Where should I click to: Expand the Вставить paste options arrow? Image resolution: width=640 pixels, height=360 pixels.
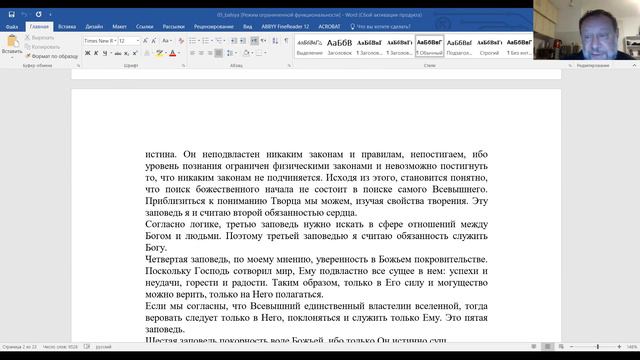12,57
